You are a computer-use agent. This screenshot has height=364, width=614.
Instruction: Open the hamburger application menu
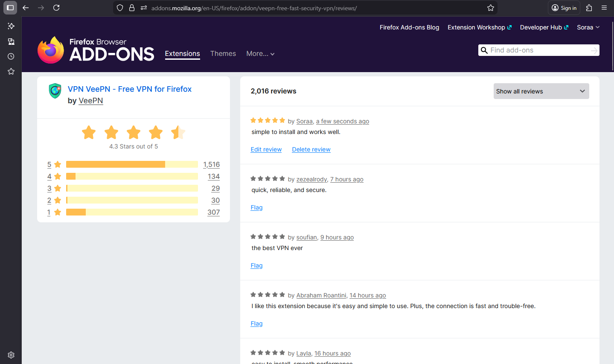tap(604, 8)
